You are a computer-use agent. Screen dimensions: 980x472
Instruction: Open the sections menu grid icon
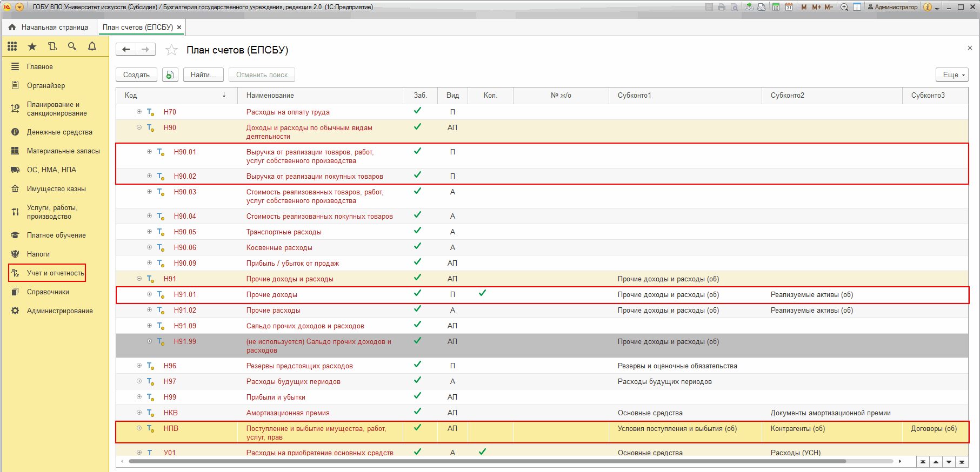(12, 46)
